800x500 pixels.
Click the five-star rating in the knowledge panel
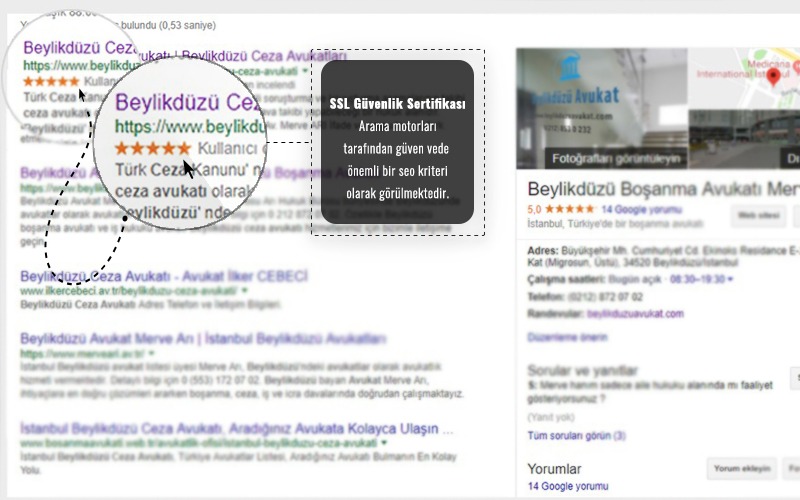(569, 209)
